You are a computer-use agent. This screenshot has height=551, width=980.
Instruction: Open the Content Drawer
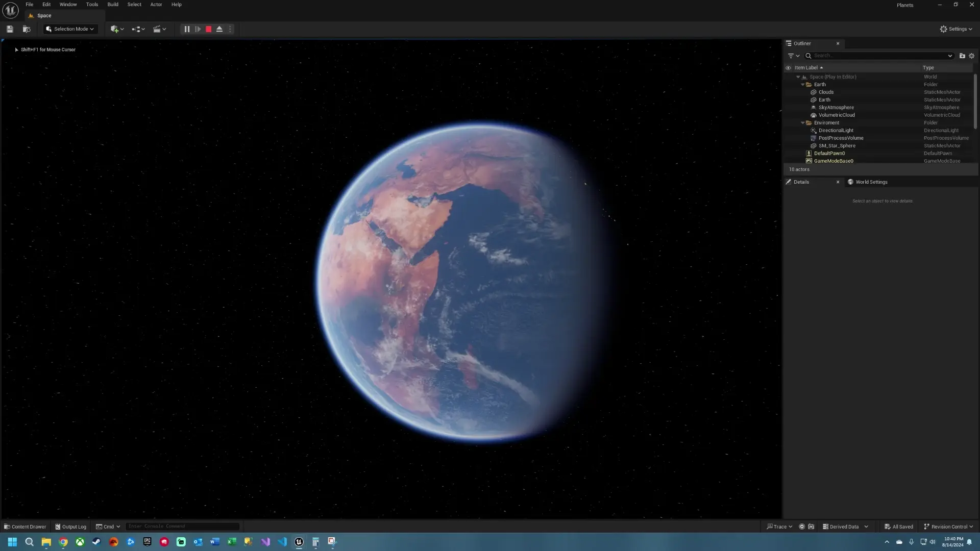click(x=24, y=526)
